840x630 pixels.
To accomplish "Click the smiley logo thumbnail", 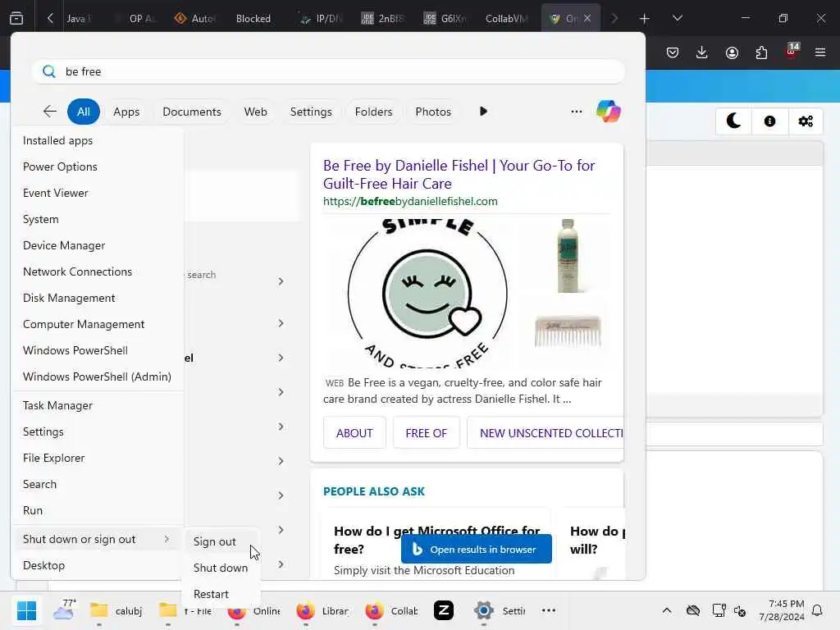I will (427, 293).
